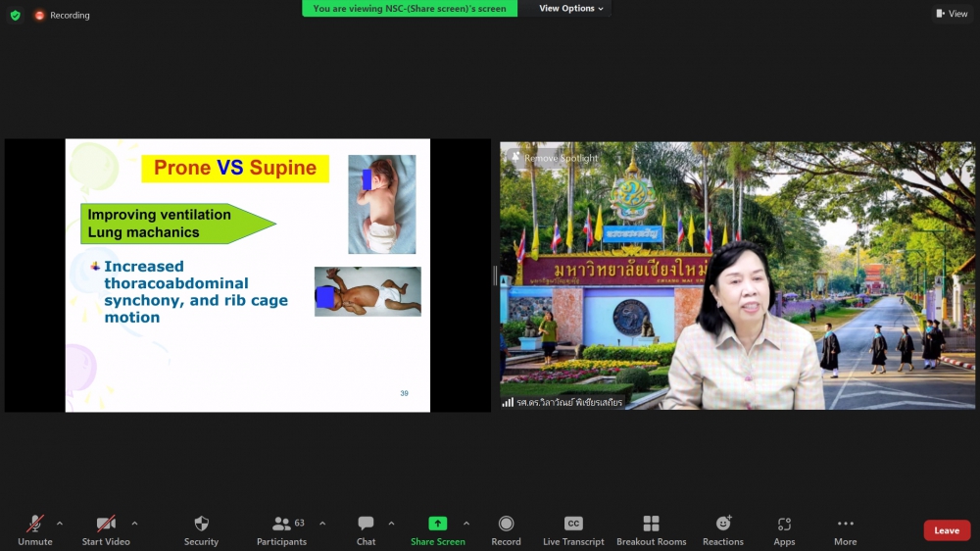The width and height of the screenshot is (980, 551).
Task: Unmute the microphone
Action: tap(35, 525)
